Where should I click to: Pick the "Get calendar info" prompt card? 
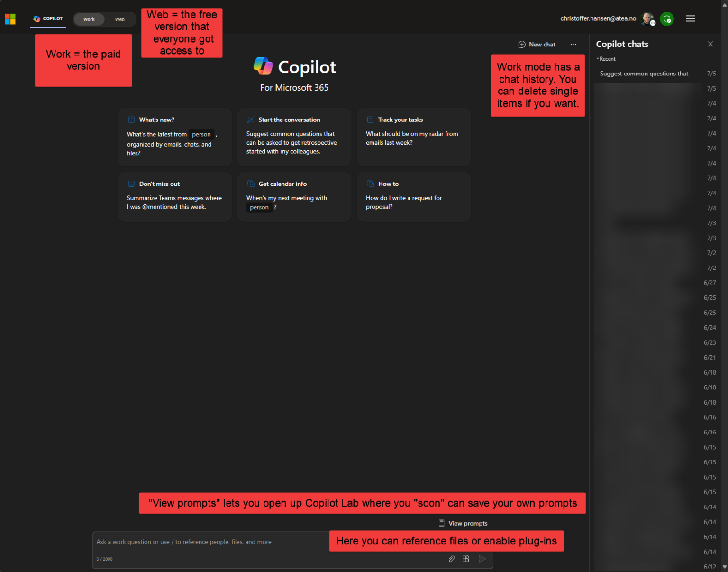pyautogui.click(x=294, y=196)
